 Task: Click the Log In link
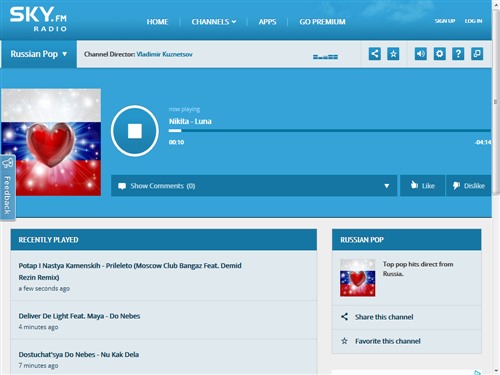[x=473, y=21]
